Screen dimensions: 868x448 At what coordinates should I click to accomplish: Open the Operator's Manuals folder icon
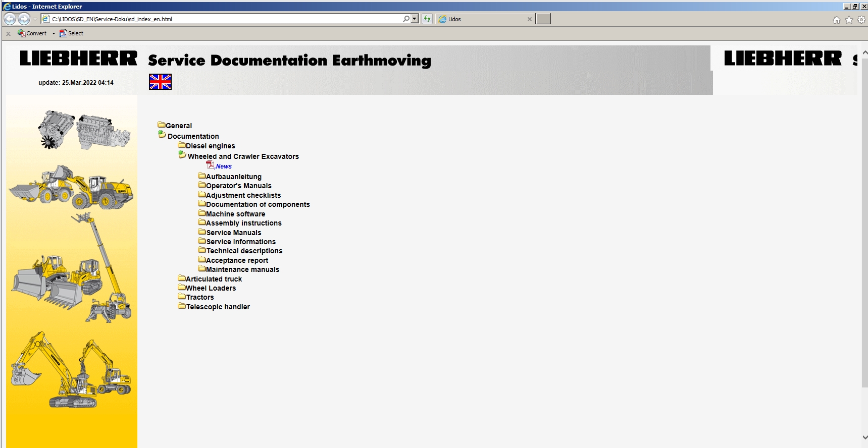(202, 185)
